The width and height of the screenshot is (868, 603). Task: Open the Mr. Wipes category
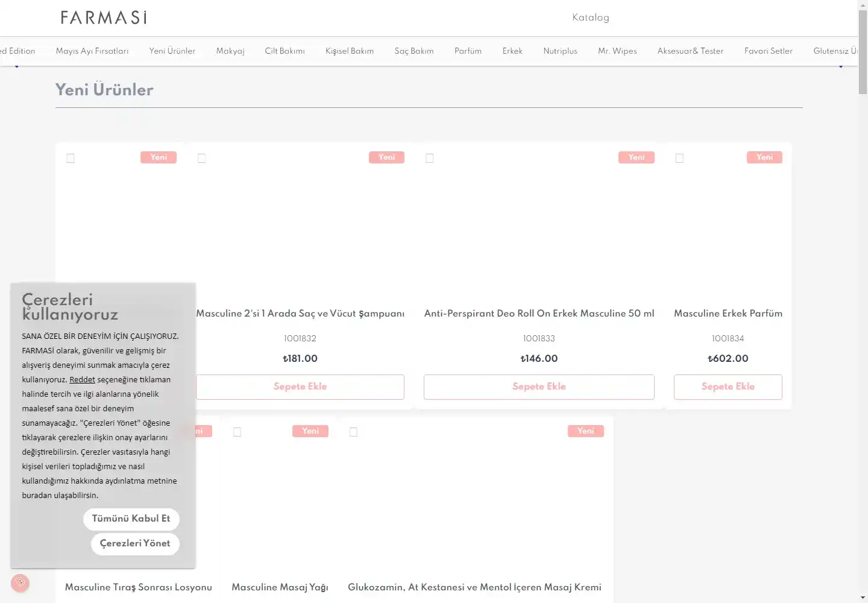(617, 51)
